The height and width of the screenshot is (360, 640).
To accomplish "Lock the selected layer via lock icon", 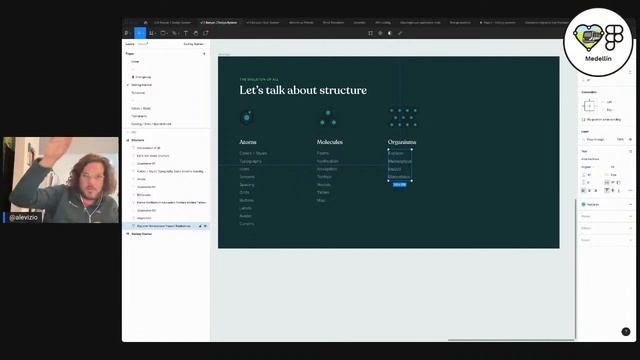I will pyautogui.click(x=200, y=226).
